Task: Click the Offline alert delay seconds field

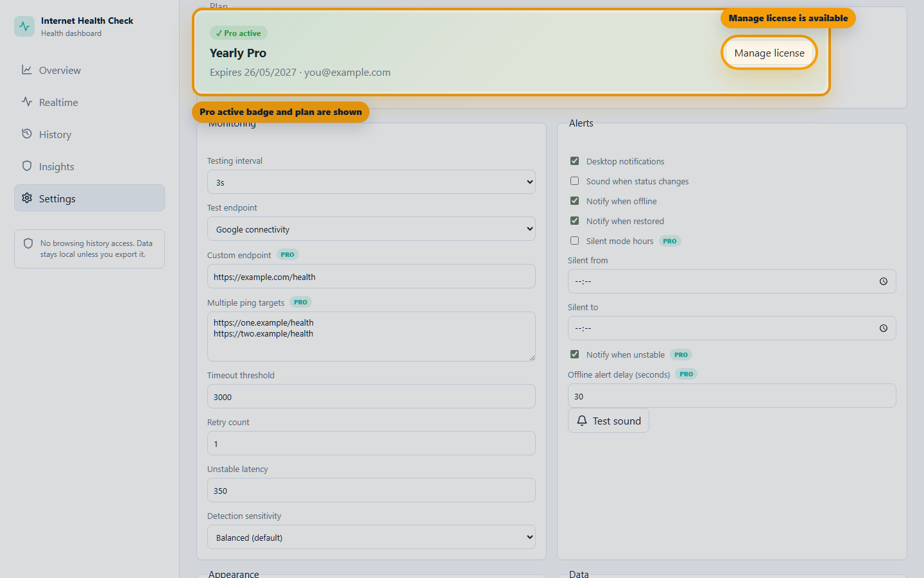Action: [x=732, y=396]
